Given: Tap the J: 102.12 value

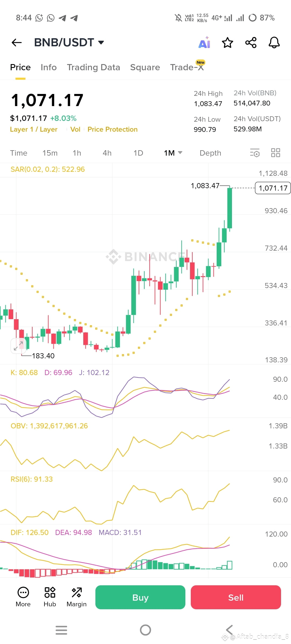Looking at the screenshot, I should (x=94, y=373).
